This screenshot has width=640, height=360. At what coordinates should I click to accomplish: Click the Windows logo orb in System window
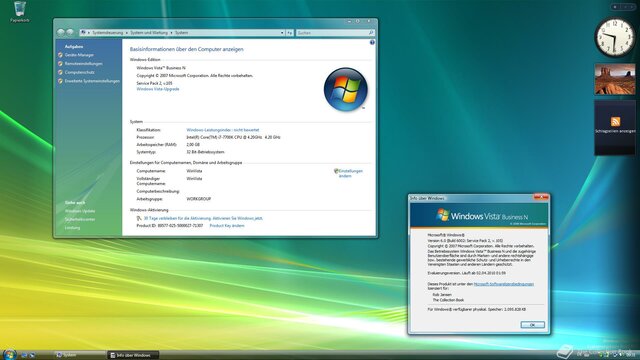(x=346, y=89)
